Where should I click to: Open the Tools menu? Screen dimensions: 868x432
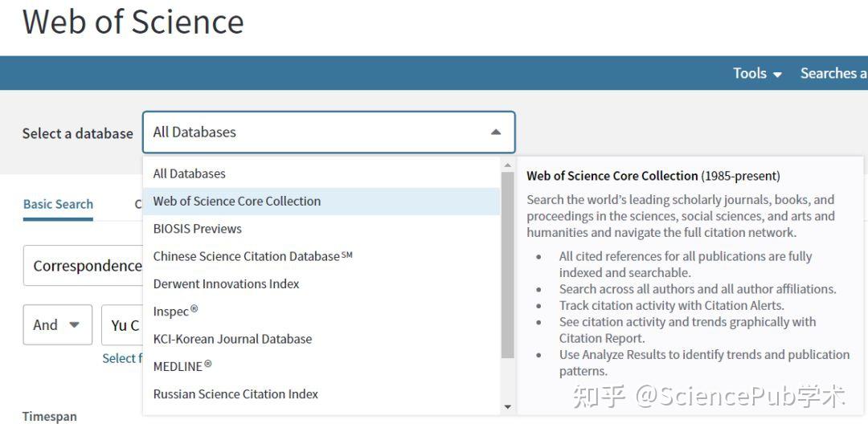757,73
